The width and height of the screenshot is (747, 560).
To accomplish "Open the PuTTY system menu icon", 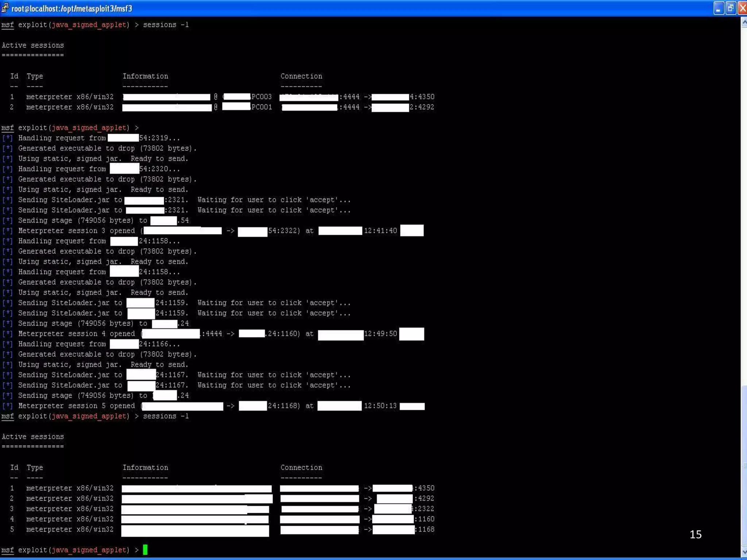I will point(5,8).
